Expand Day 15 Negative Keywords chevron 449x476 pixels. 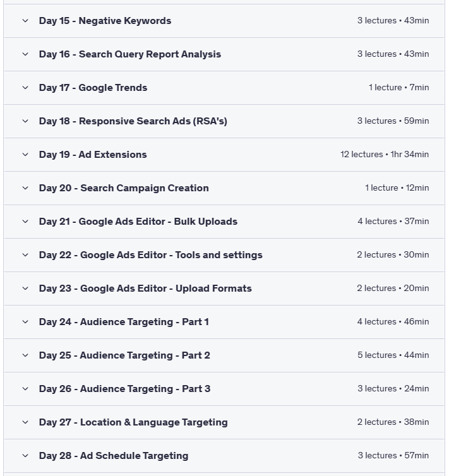coord(25,21)
